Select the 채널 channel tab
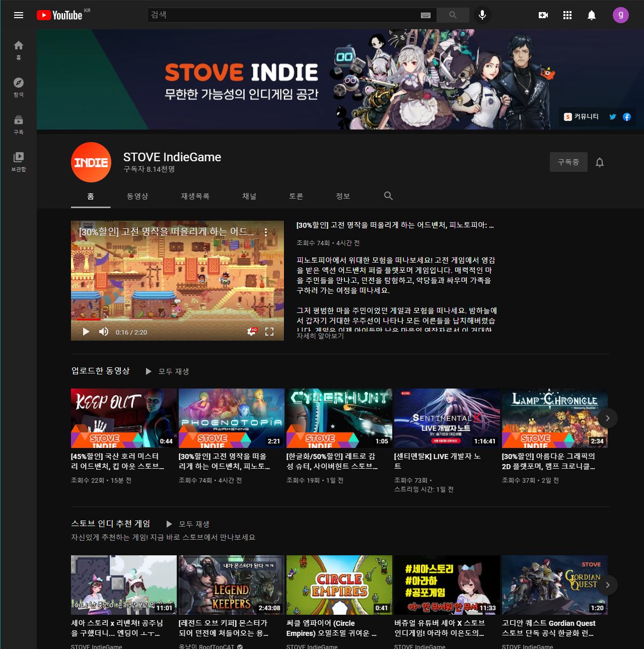 point(249,196)
